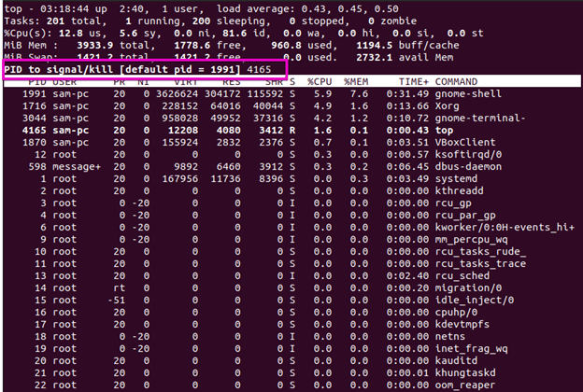Viewport: 583px width, 392px height.
Task: Click the rcu_tasks_rude_ command
Action: click(x=480, y=252)
